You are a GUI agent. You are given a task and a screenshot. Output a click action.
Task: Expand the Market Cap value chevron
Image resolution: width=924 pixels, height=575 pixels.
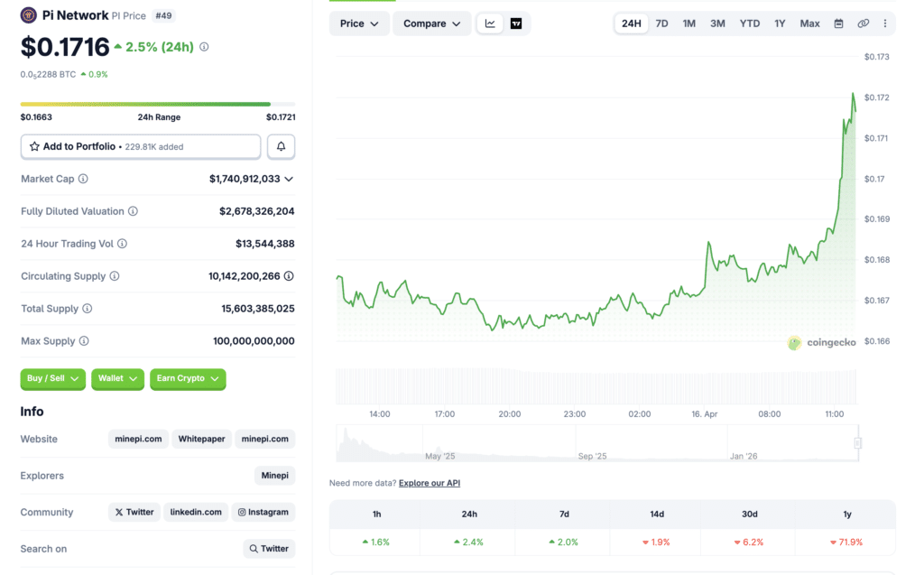(x=289, y=179)
